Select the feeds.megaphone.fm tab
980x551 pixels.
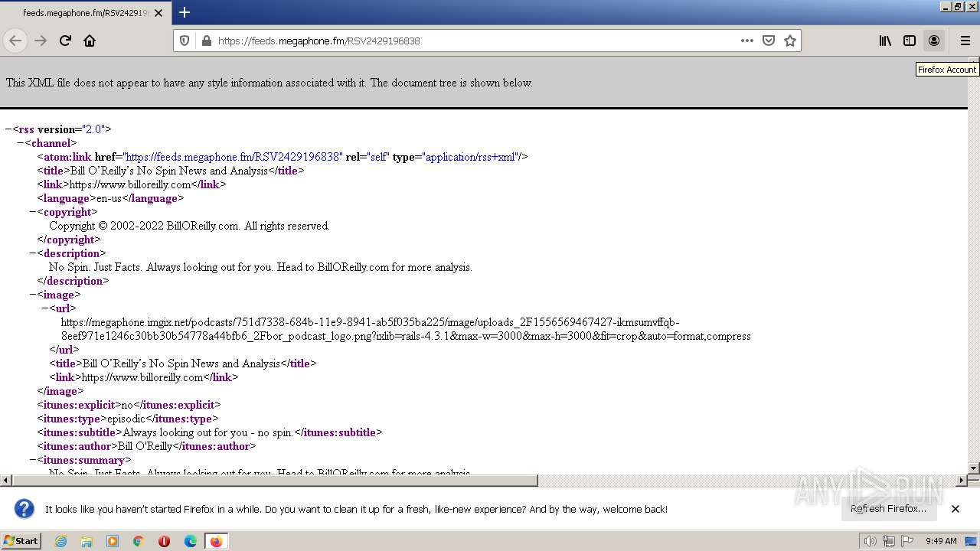[86, 13]
